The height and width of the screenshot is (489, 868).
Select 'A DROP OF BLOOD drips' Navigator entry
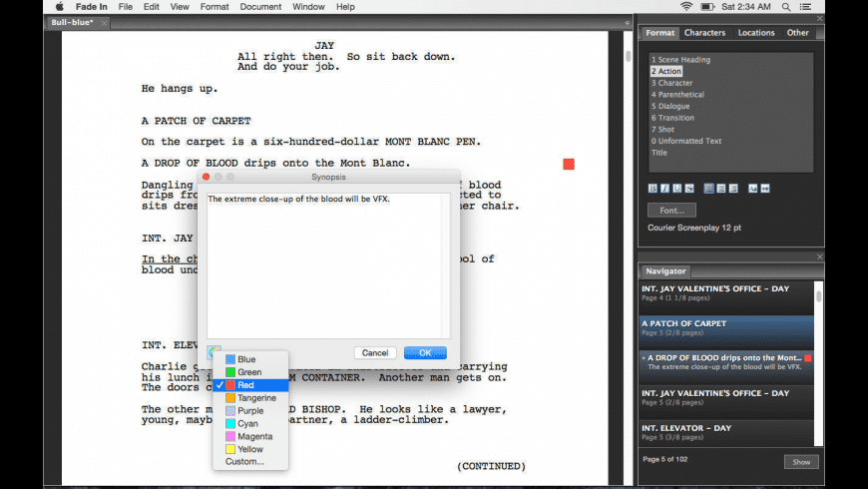(x=726, y=367)
